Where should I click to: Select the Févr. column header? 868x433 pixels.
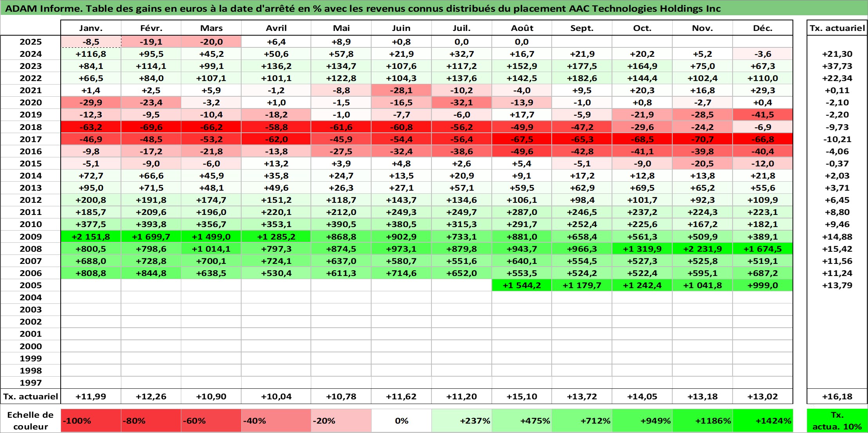point(151,28)
